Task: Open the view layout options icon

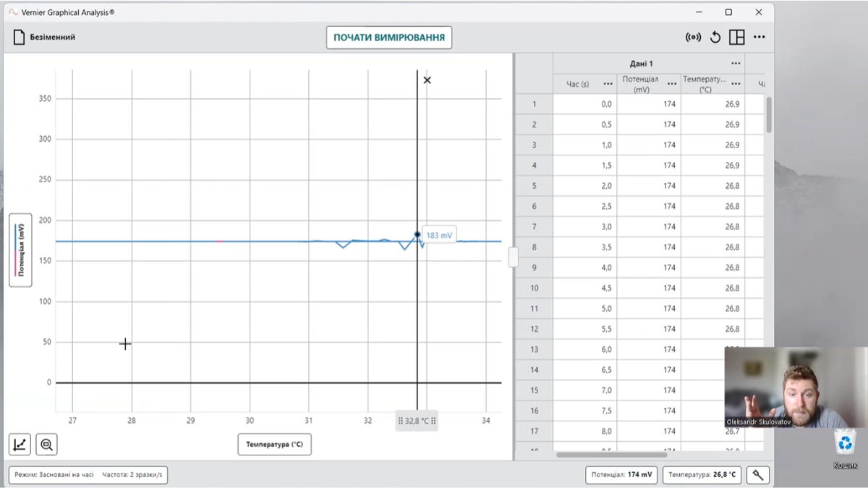Action: pos(736,38)
